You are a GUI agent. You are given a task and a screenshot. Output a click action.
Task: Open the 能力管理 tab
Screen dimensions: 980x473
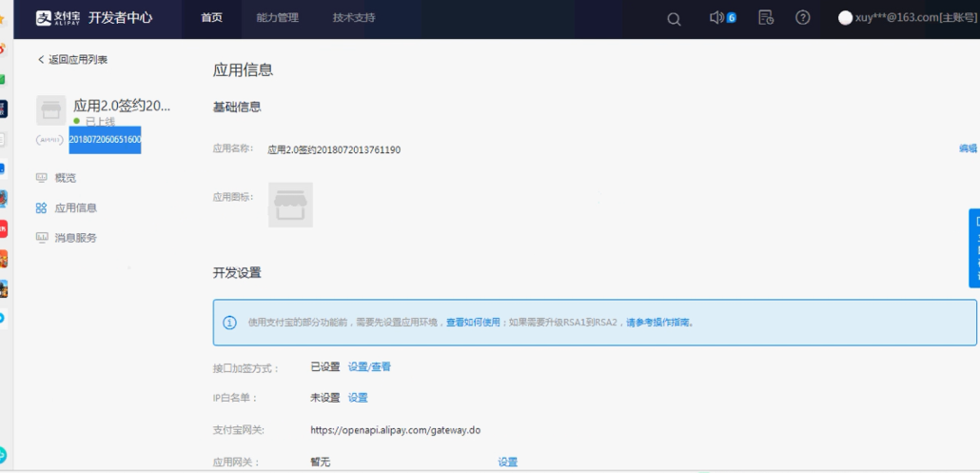[277, 18]
